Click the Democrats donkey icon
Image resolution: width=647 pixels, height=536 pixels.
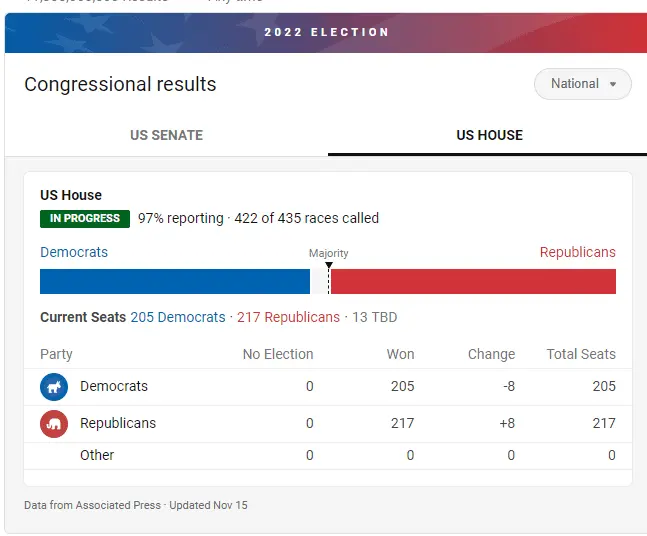pyautogui.click(x=54, y=387)
